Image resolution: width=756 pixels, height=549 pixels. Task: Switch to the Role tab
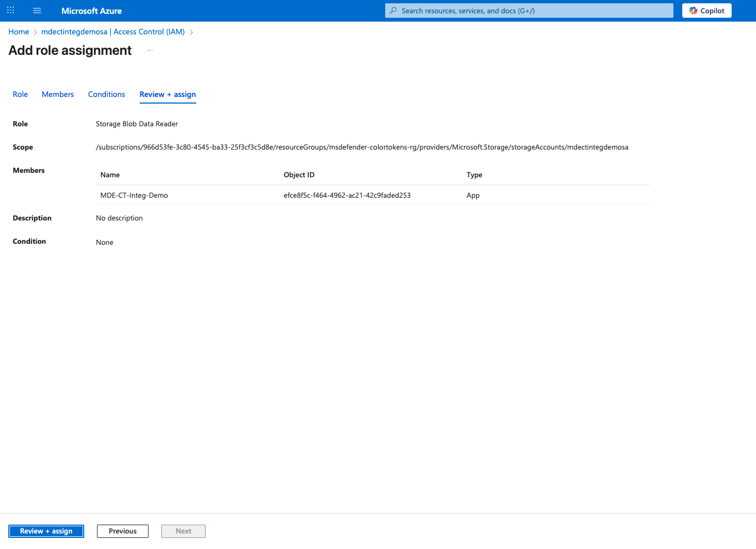coord(21,94)
